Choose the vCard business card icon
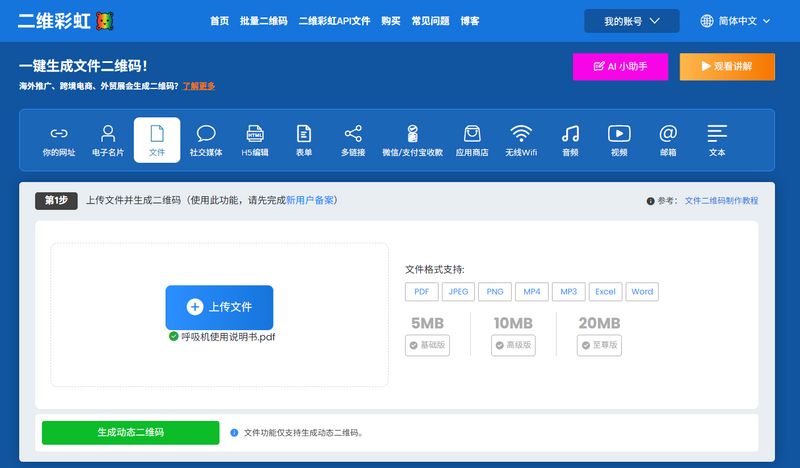Image resolution: width=800 pixels, height=468 pixels. point(108,140)
